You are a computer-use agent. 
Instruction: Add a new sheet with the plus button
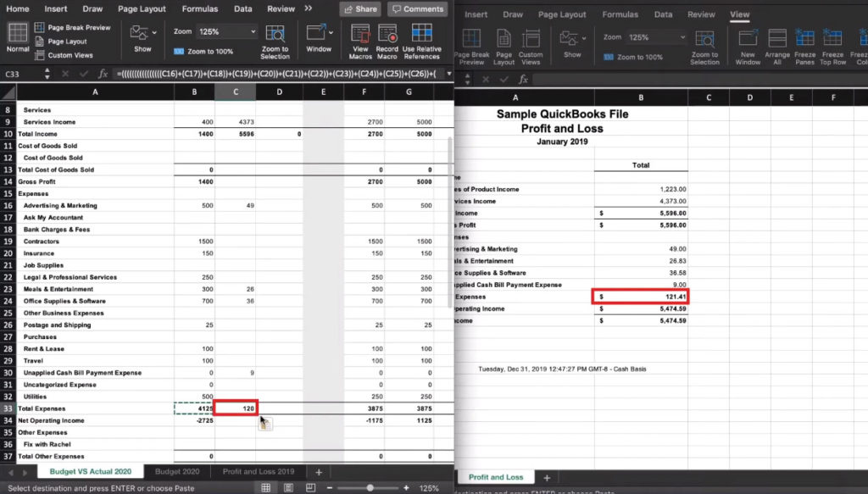pyautogui.click(x=318, y=472)
